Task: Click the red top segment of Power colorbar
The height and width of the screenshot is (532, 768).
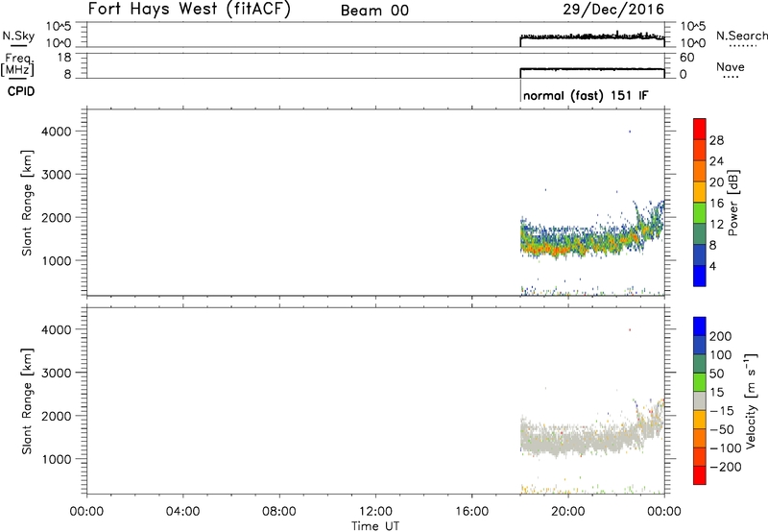Action: click(700, 129)
